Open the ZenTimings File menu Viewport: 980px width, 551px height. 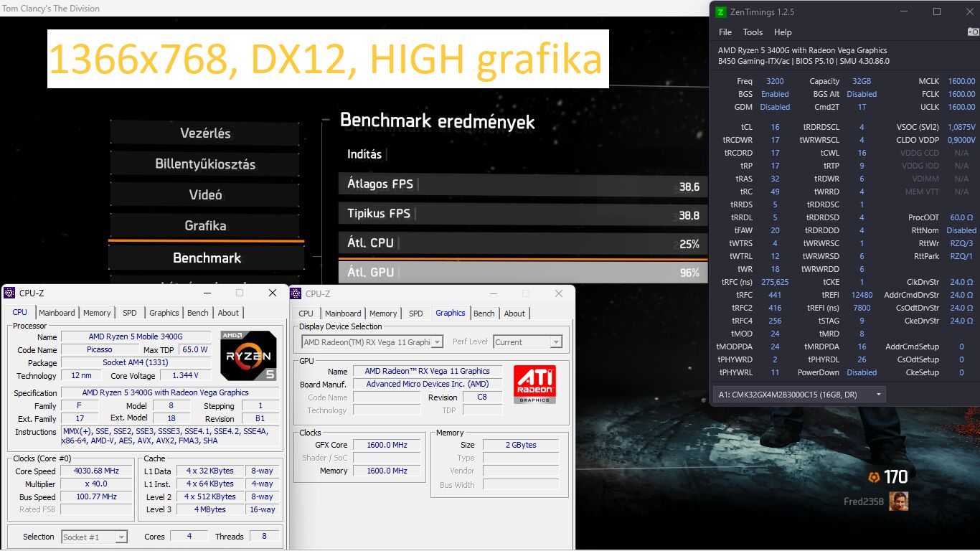(x=725, y=32)
